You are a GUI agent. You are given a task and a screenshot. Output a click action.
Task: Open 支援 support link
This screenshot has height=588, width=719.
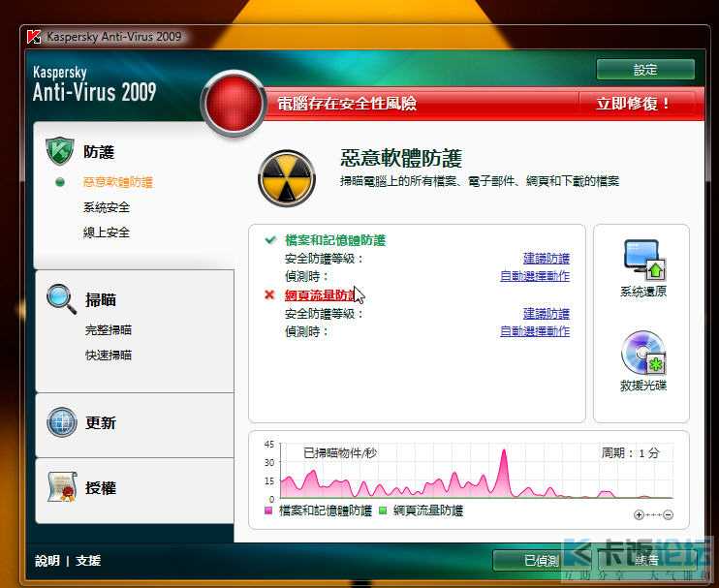(x=88, y=561)
